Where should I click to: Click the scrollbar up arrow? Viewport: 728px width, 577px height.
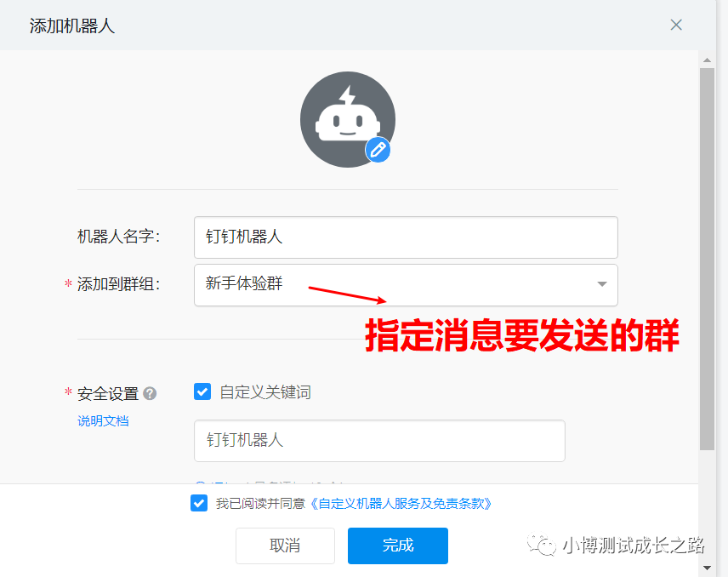coord(707,60)
